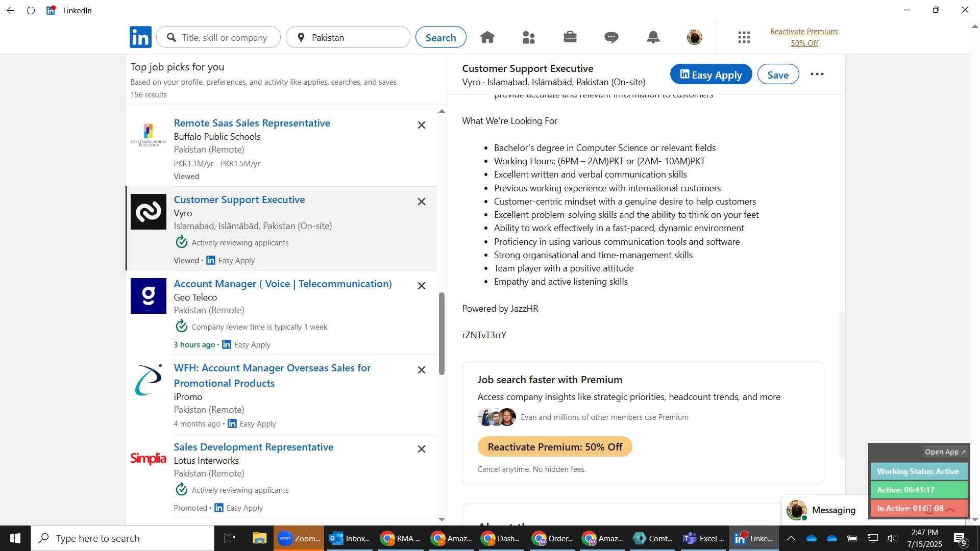This screenshot has height=551, width=980.
Task: Open Reactivate Premium link in header
Action: [804, 37]
